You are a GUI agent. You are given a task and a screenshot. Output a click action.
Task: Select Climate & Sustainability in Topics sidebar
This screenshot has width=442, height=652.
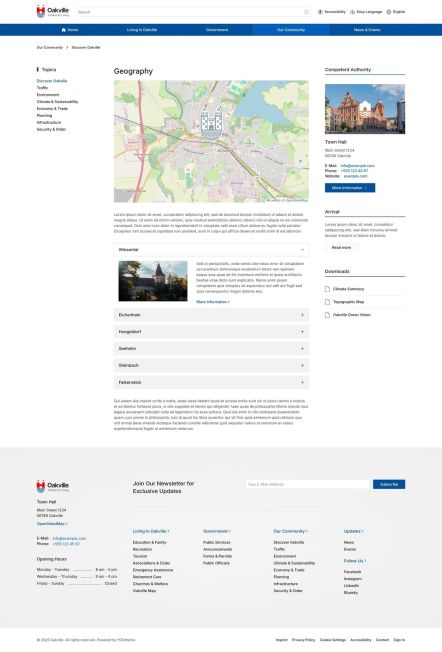coord(57,101)
